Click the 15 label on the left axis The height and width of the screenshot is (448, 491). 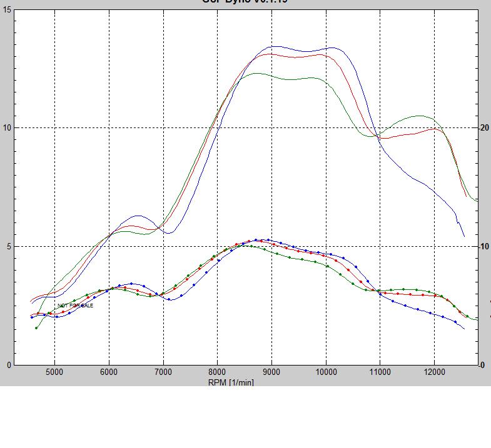point(6,11)
